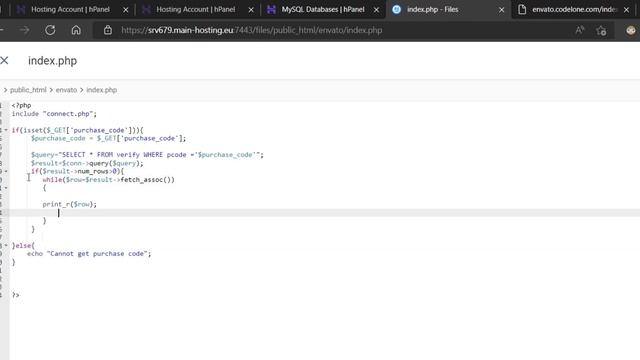The image size is (640, 360).
Task: Focus the address bar URL field
Action: (251, 30)
